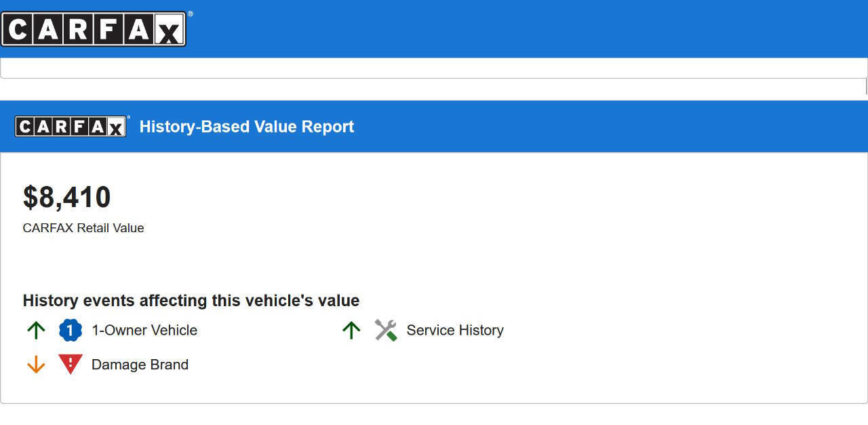The image size is (868, 425).
Task: Click the orange down arrow beside Damage Brand
Action: (x=35, y=364)
